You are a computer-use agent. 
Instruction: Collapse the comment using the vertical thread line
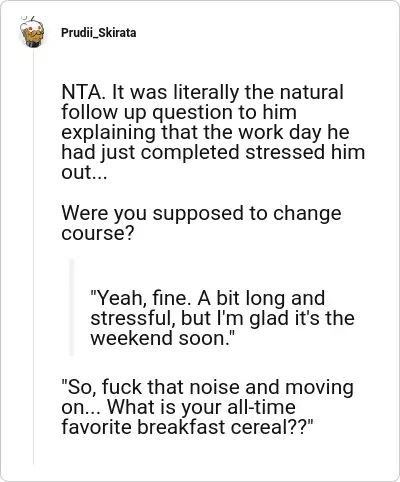[33, 257]
